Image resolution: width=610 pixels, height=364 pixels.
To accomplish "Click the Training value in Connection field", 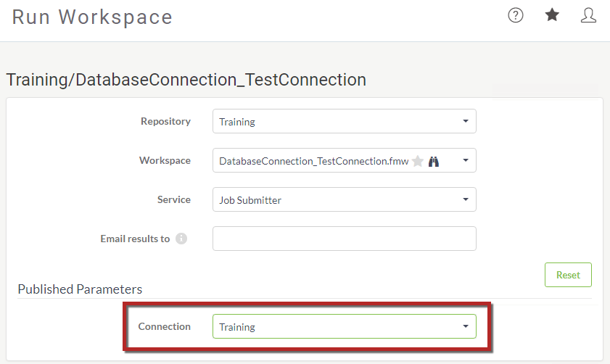I will click(x=237, y=327).
